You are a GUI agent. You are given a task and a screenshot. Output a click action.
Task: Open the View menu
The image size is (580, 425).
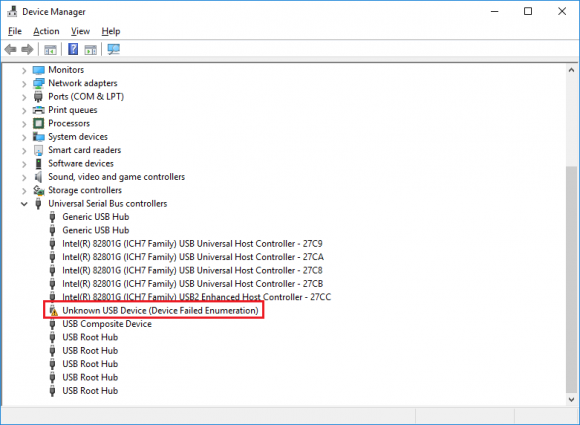coord(80,31)
